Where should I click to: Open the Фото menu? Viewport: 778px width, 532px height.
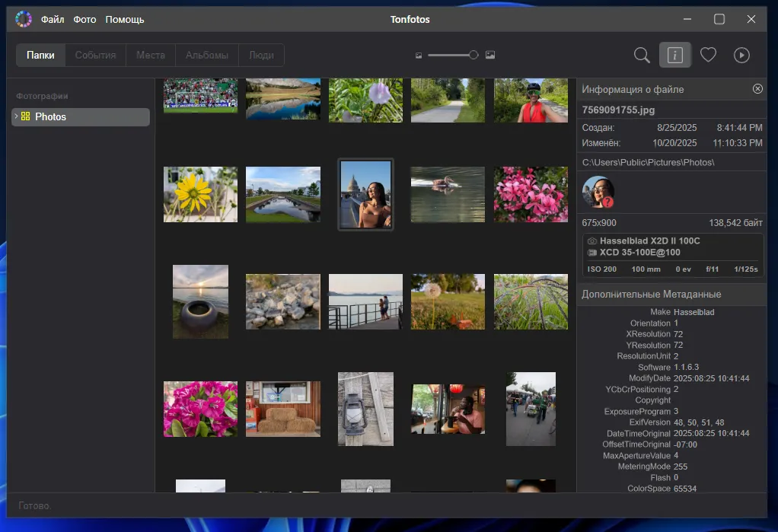coord(84,19)
